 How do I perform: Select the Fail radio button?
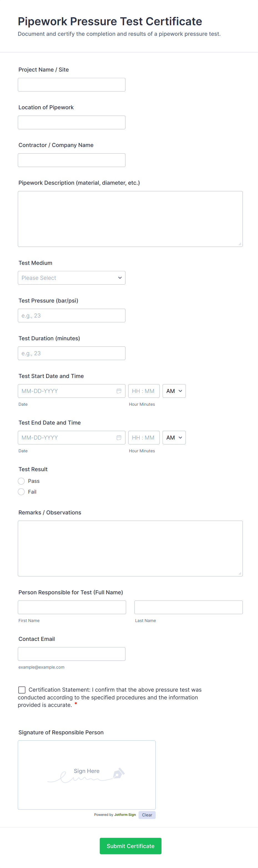point(21,492)
